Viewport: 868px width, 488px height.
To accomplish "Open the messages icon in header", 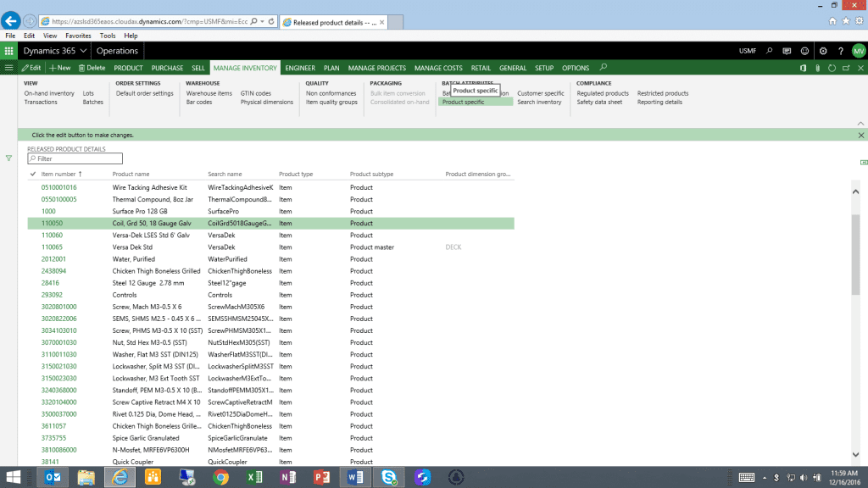I will click(x=787, y=51).
